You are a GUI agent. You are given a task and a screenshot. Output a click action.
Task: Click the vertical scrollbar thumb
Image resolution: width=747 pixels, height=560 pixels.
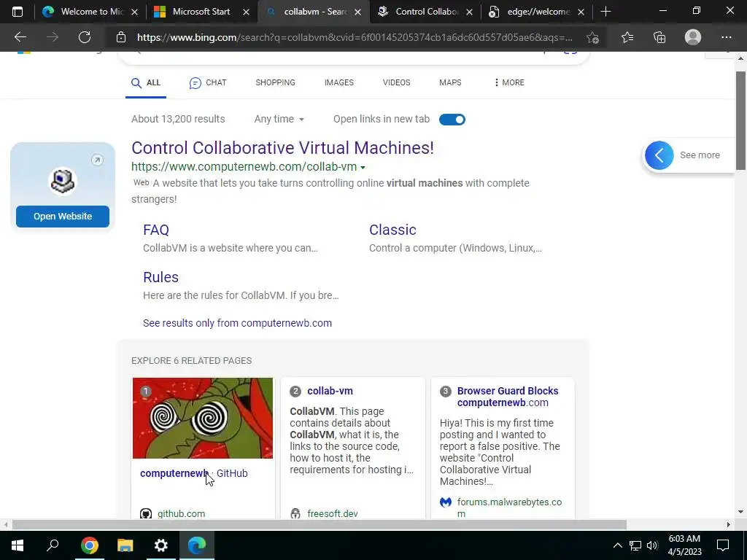click(740, 120)
